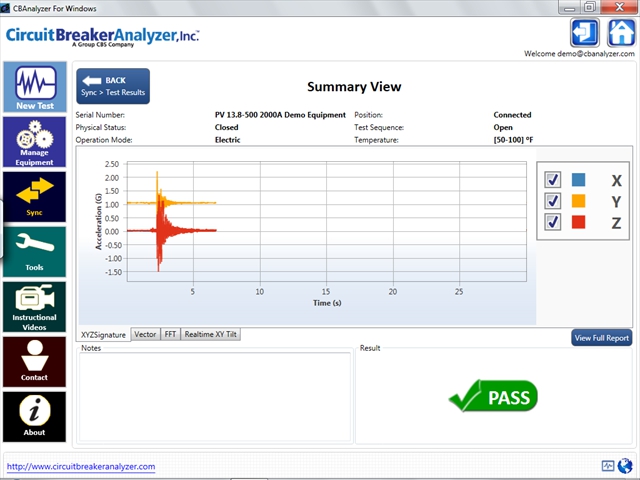Open the About info tile
The width and height of the screenshot is (640, 480).
[35, 417]
